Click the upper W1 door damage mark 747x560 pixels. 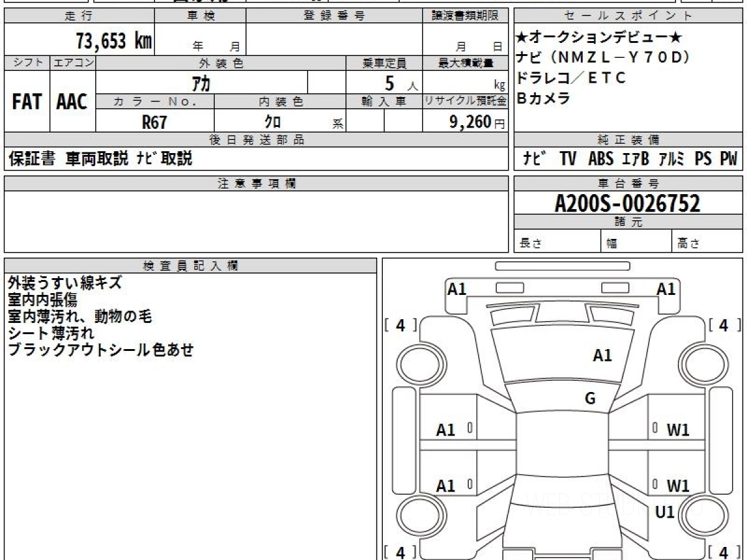click(678, 429)
